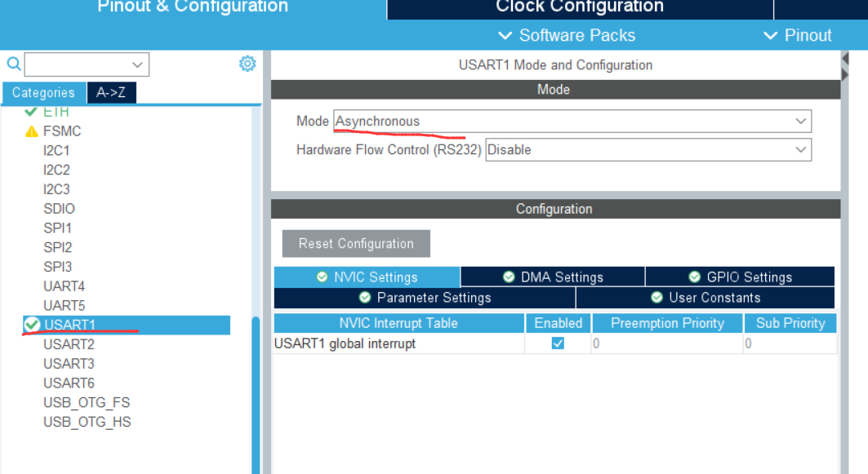Select SDIO in the peripheral list
The width and height of the screenshot is (868, 474).
pos(59,209)
